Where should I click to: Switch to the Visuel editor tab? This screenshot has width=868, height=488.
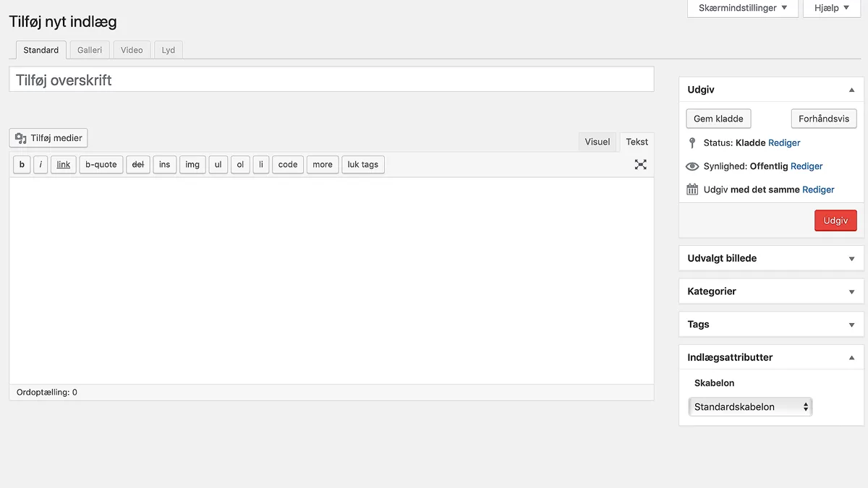pyautogui.click(x=597, y=142)
